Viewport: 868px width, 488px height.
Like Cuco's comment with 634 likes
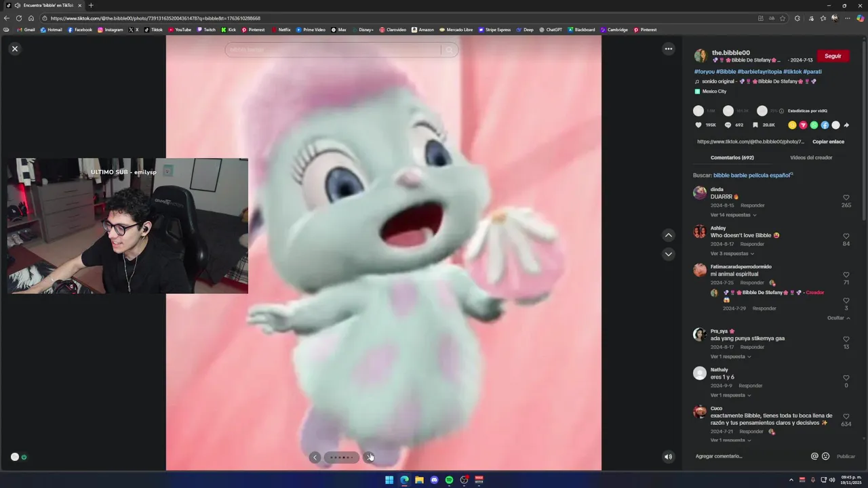846,417
